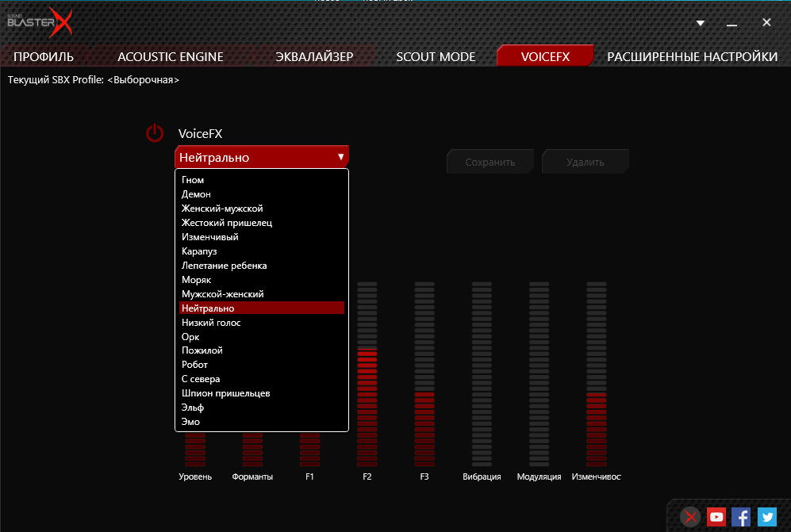Image resolution: width=791 pixels, height=532 pixels.
Task: Close the Sound BlasterX window
Action: tap(766, 22)
